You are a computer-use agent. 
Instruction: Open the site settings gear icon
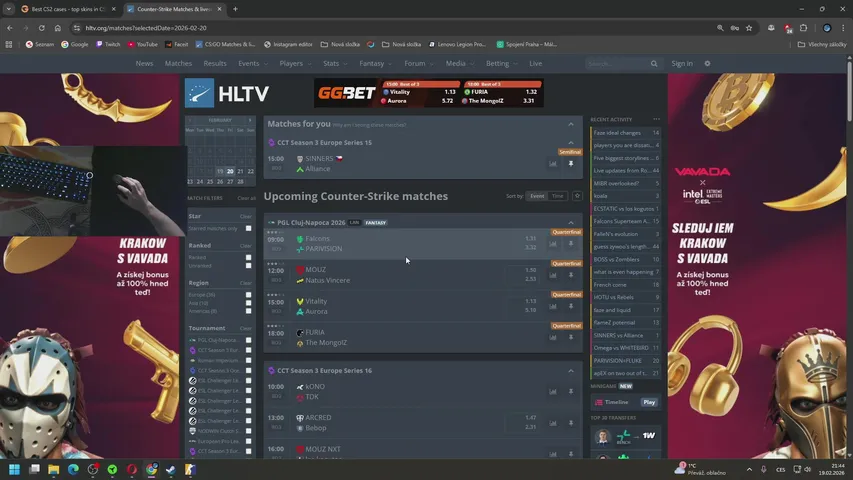click(x=707, y=64)
